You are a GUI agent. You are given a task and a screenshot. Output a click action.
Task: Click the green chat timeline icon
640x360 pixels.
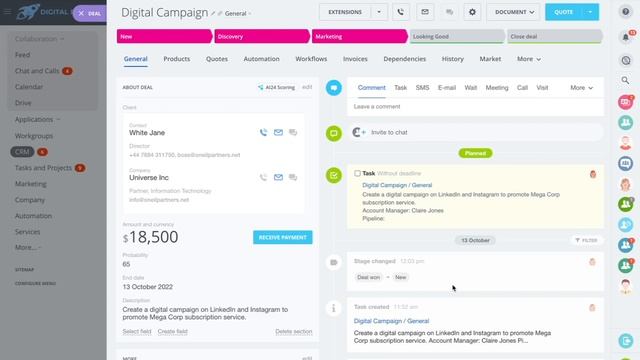point(333,133)
